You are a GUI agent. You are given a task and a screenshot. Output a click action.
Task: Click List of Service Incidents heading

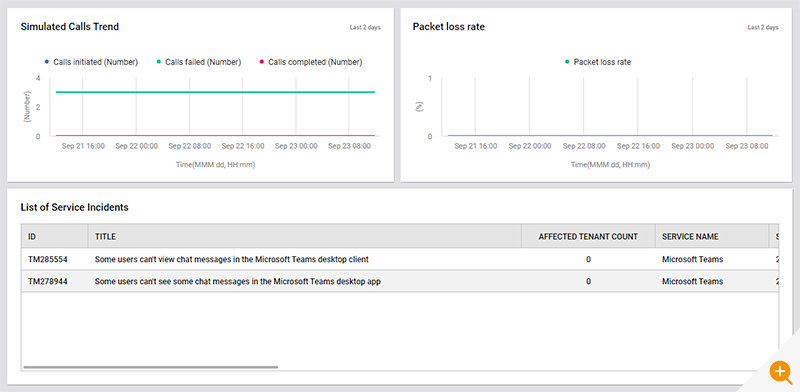pyautogui.click(x=74, y=207)
